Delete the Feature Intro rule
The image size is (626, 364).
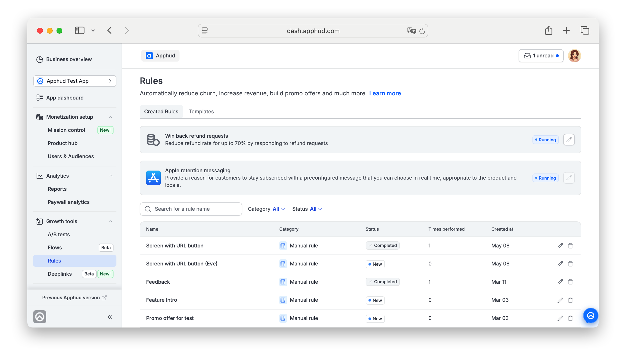(x=570, y=300)
